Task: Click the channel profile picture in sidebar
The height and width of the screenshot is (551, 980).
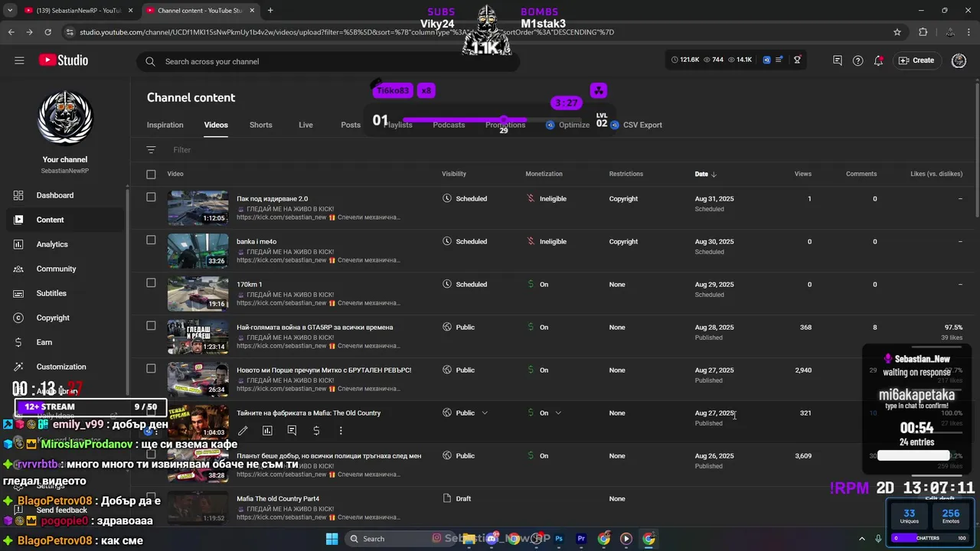Action: (65, 118)
